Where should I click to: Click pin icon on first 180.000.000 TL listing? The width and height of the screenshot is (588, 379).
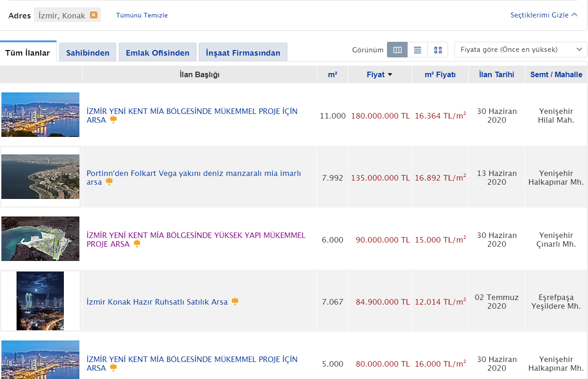113,119
